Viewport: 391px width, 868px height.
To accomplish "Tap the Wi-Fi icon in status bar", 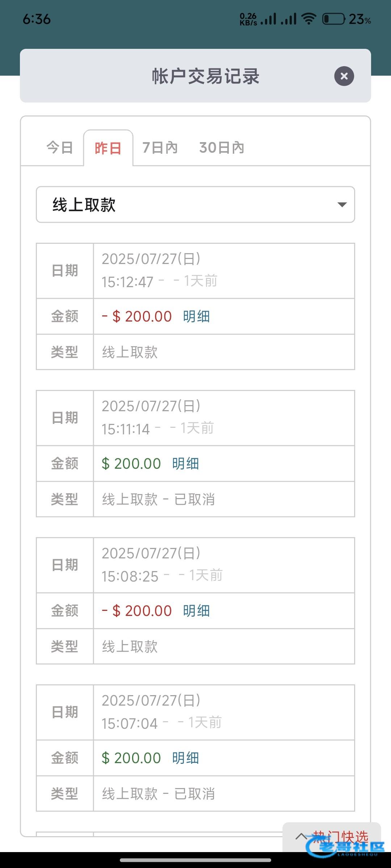I will click(x=308, y=19).
